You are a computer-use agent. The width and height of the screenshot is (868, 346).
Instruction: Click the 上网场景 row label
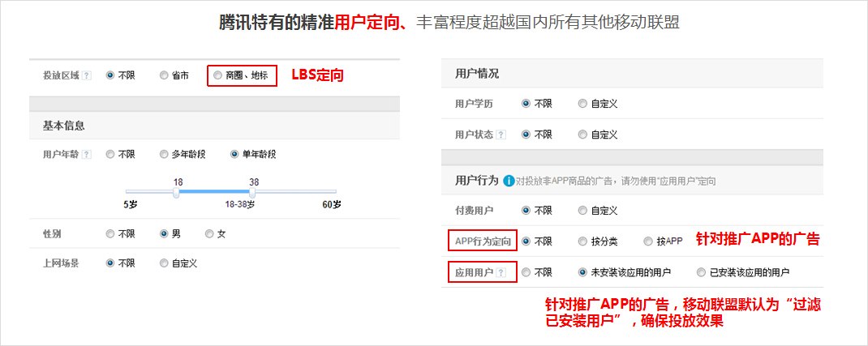61,263
